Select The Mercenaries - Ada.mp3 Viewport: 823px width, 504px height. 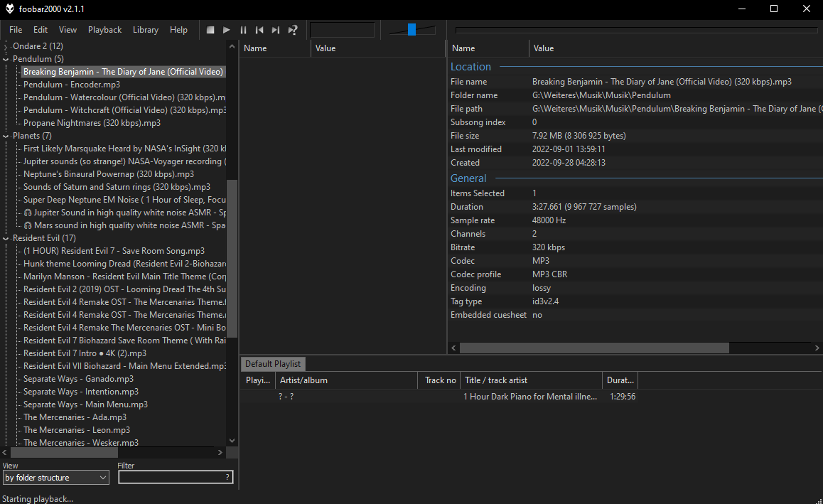point(75,417)
